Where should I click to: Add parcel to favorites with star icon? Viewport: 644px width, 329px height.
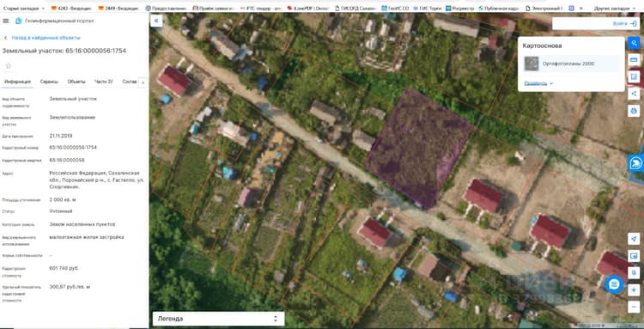(x=9, y=66)
